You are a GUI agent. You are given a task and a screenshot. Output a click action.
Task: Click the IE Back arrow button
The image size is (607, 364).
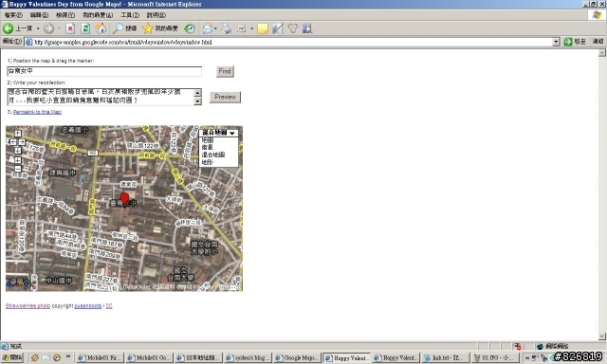[9, 28]
